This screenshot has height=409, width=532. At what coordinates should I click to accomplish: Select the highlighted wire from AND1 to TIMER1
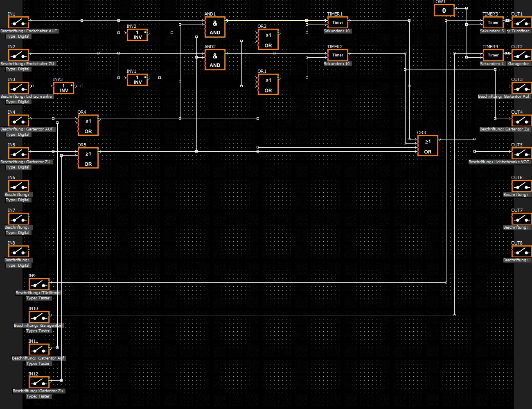point(266,20)
